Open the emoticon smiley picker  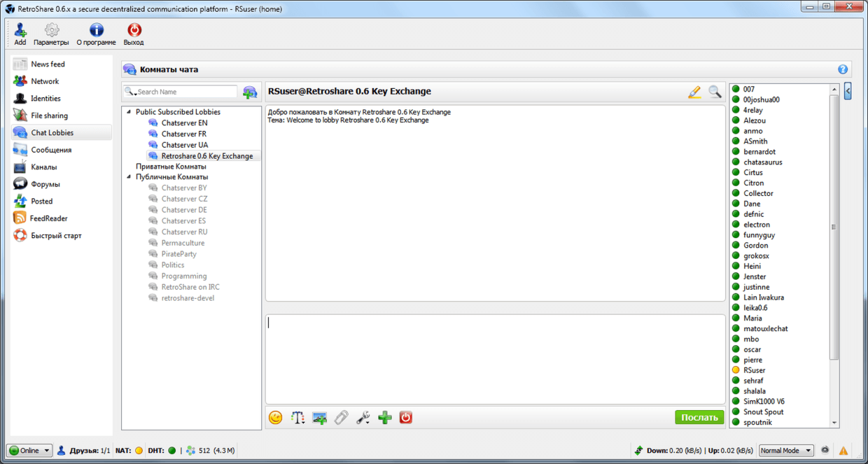click(x=276, y=418)
